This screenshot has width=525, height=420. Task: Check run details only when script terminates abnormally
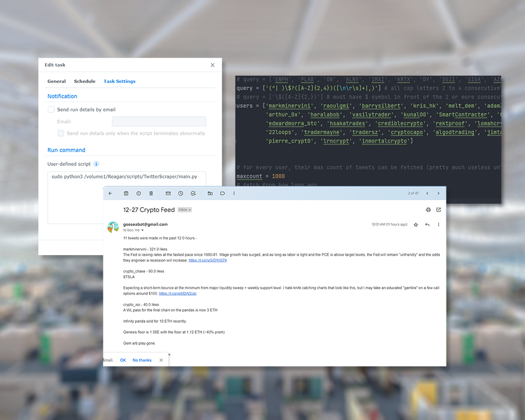click(61, 133)
